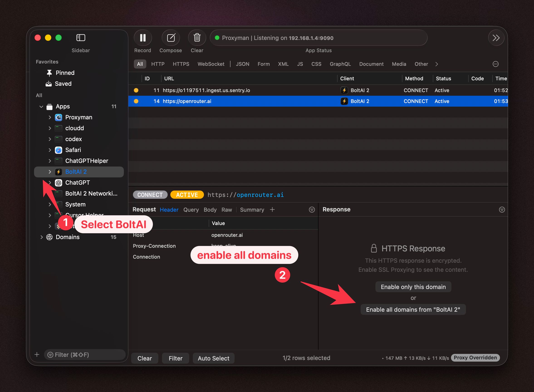
Task: Filter by HTTPS protocol
Action: (181, 64)
